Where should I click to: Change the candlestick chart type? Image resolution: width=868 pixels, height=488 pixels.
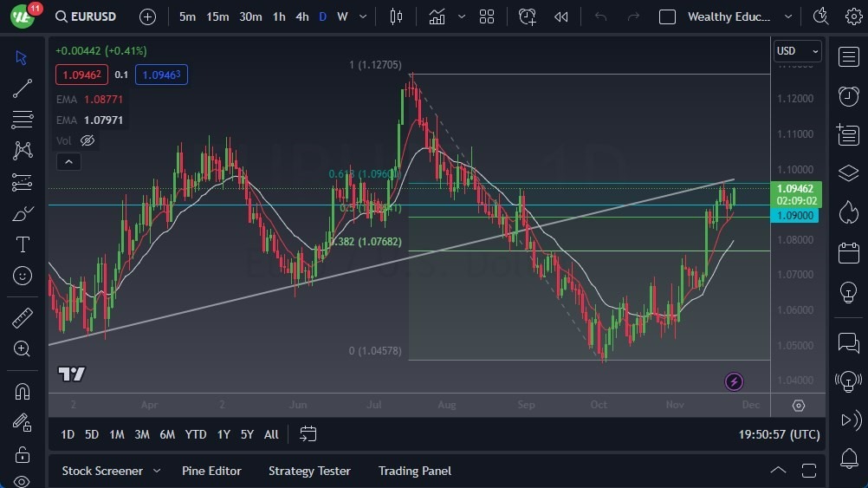(x=396, y=16)
